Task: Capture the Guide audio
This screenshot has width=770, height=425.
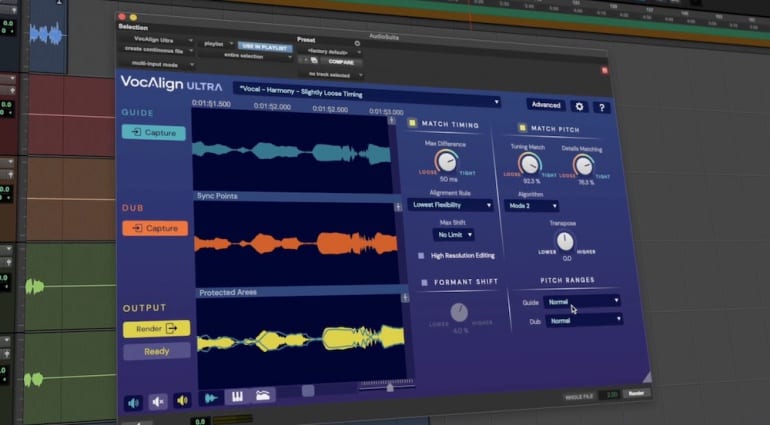Action: (154, 133)
